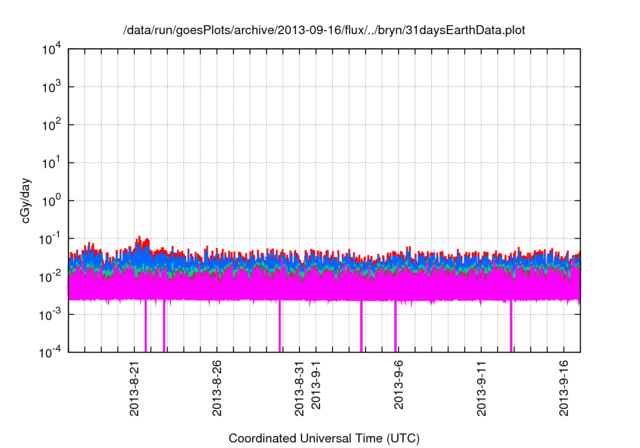Click the cGy/day y-axis label

(25, 200)
